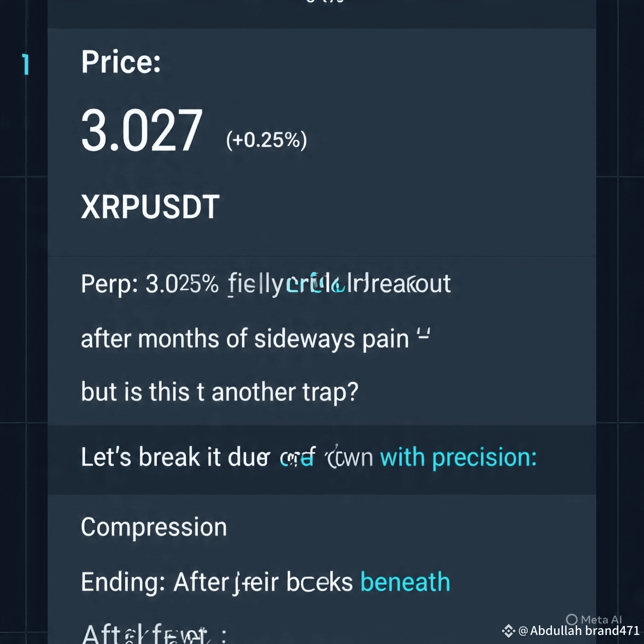Click the 'Perp: 3.025%' text

pyautogui.click(x=150, y=284)
